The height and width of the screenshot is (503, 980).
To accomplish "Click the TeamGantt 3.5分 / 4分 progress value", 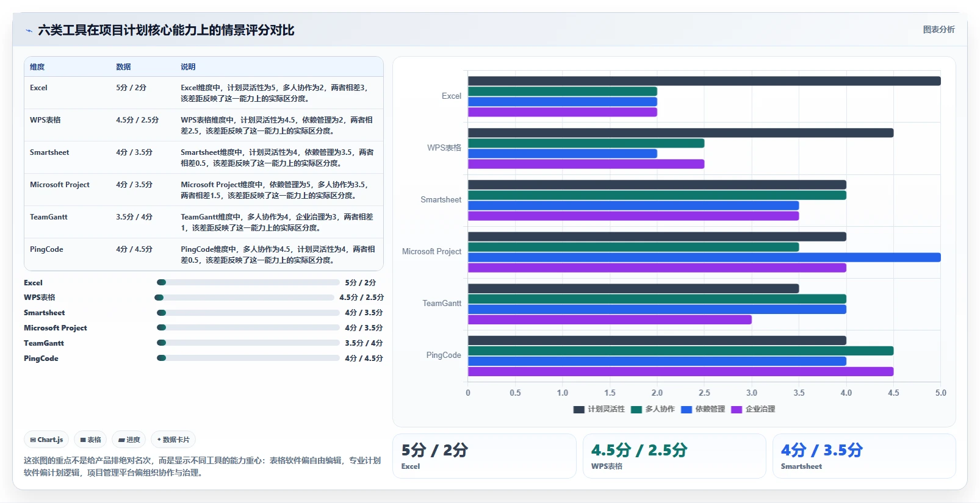I will click(x=364, y=343).
